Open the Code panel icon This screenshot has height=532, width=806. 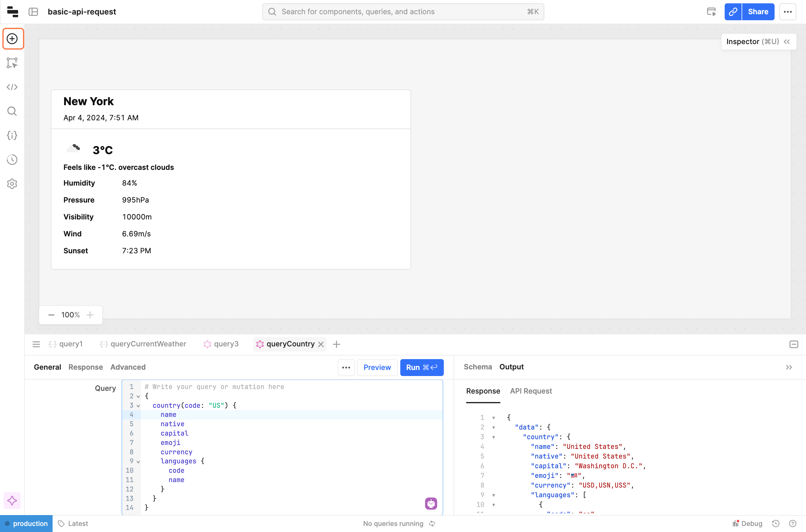(x=13, y=87)
